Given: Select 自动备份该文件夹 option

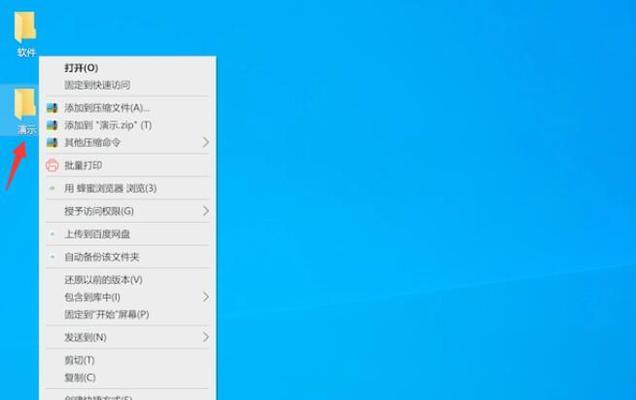Looking at the screenshot, I should point(127,257).
